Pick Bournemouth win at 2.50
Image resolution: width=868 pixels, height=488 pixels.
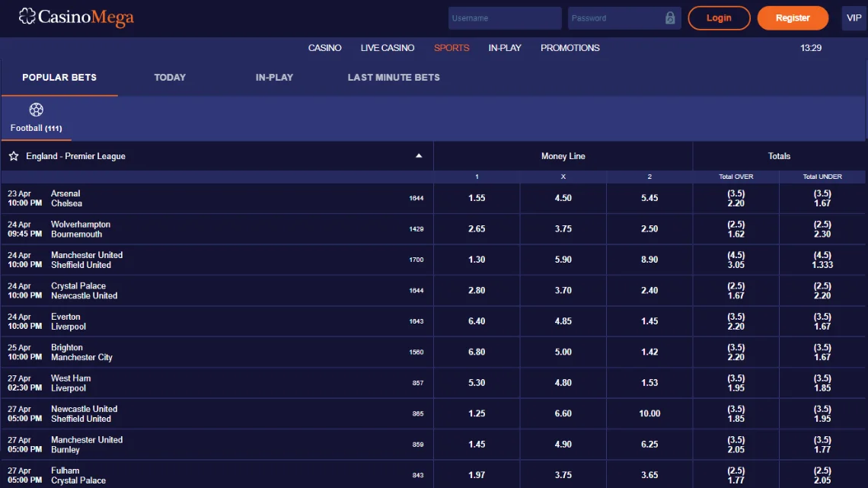[649, 229]
